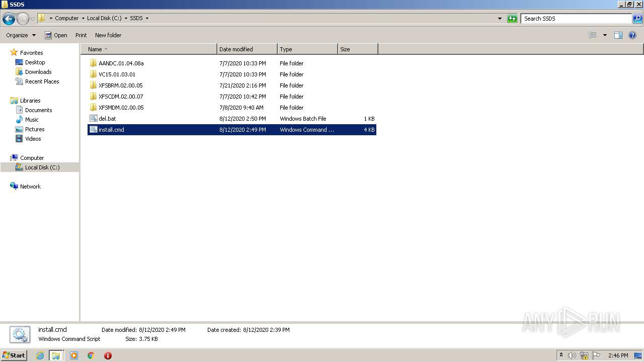Viewport: 644px width, 362px height.
Task: Sort by the Type column header
Action: coord(307,49)
